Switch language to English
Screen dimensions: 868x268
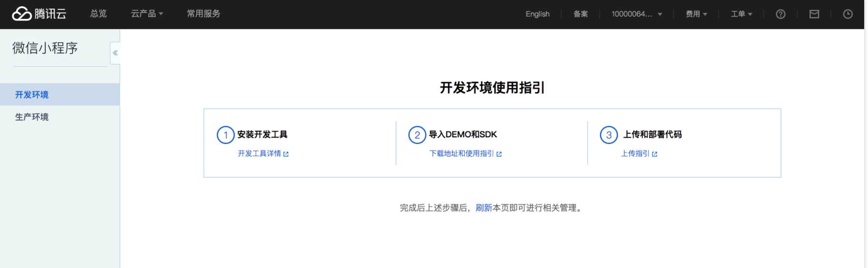[538, 14]
